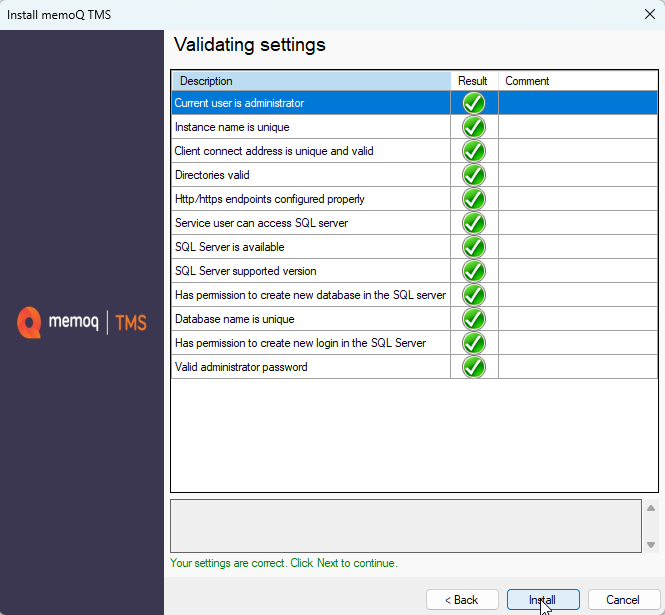Click green checkmark for Current user is administrator
The width and height of the screenshot is (665, 615).
pyautogui.click(x=474, y=103)
